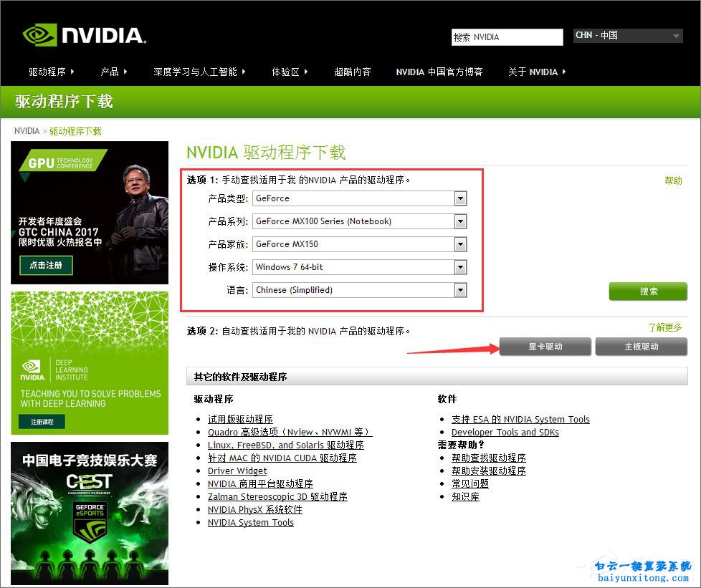The width and height of the screenshot is (701, 588).
Task: Expand the 产品系列 MX100 Series dropdown
Action: (x=360, y=221)
